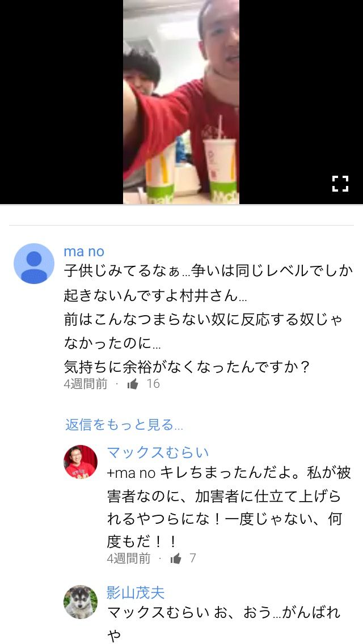Open マックスむらい's red profile avatar
Viewport: 363px width, 644px height.
coord(81,461)
